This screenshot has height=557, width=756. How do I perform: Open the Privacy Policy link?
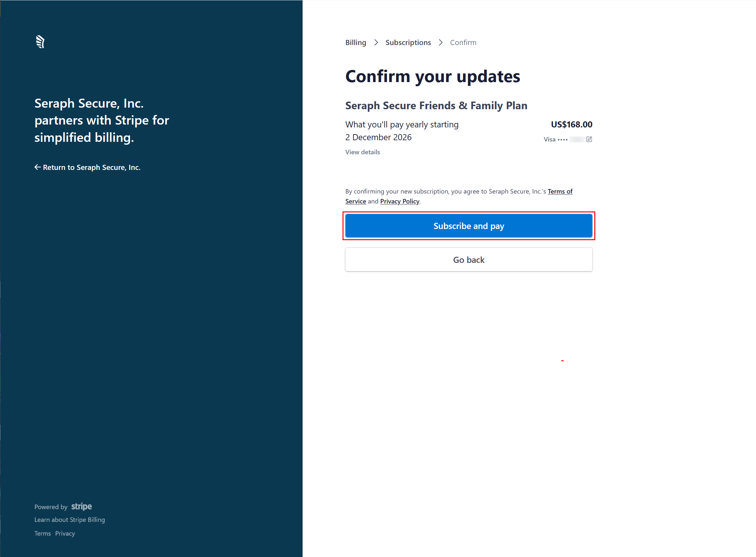(x=399, y=201)
